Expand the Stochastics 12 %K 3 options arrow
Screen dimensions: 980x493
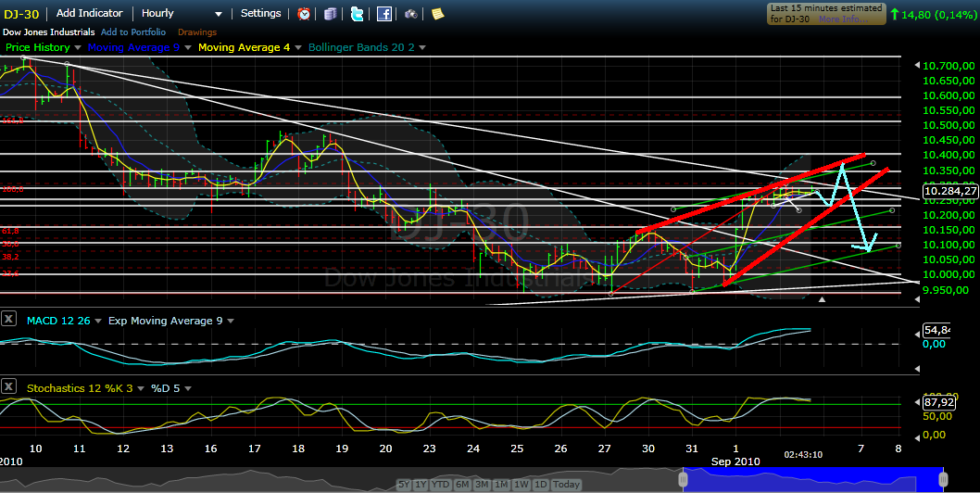click(x=140, y=388)
